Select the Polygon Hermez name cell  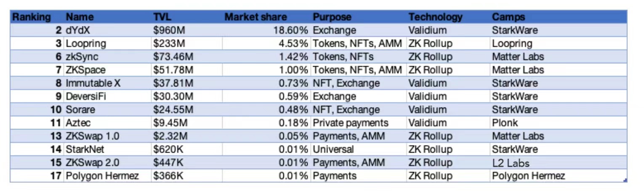tap(102, 176)
